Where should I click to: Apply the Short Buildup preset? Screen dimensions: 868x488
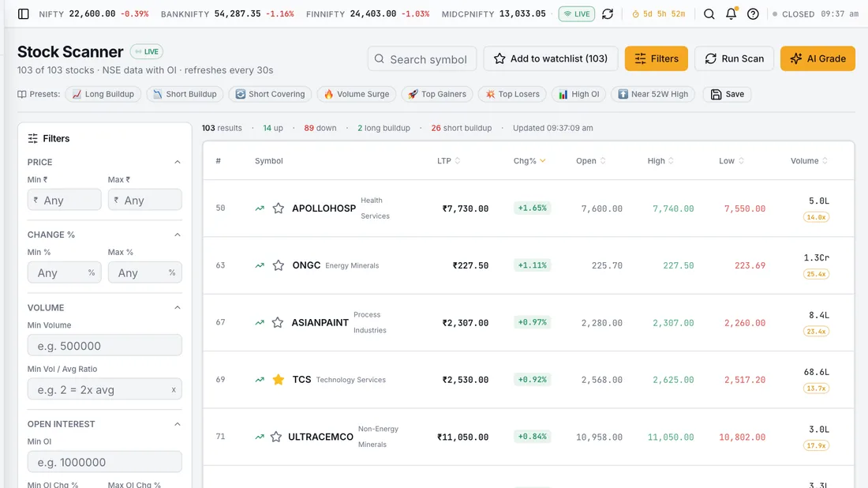point(185,94)
